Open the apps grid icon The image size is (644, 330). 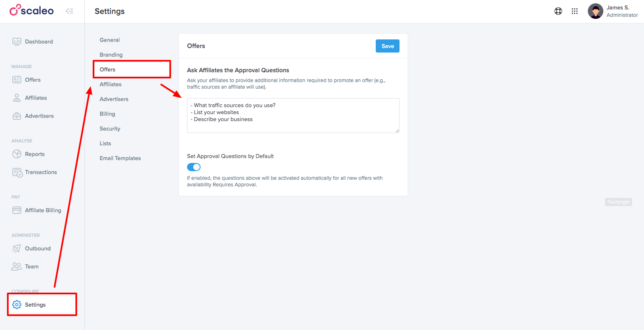pos(575,11)
